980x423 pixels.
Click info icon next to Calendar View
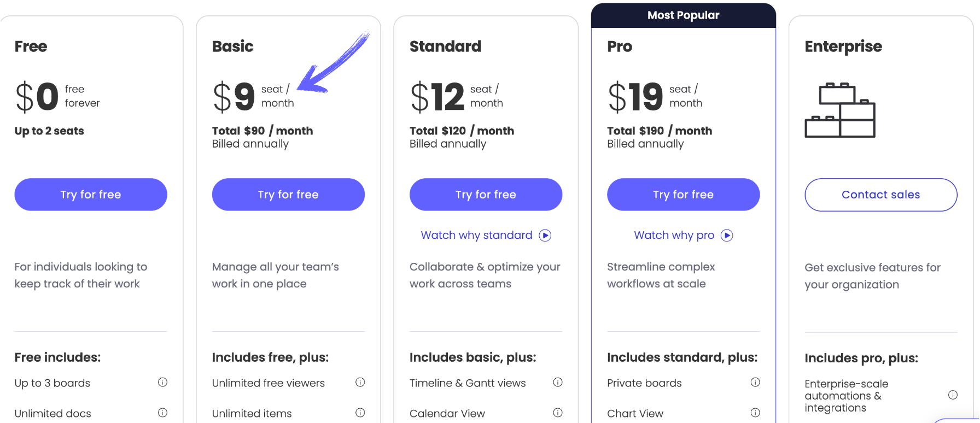[x=557, y=413]
